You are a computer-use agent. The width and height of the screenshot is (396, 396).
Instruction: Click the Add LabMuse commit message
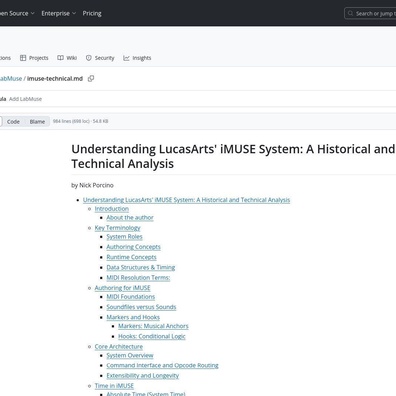pyautogui.click(x=25, y=99)
